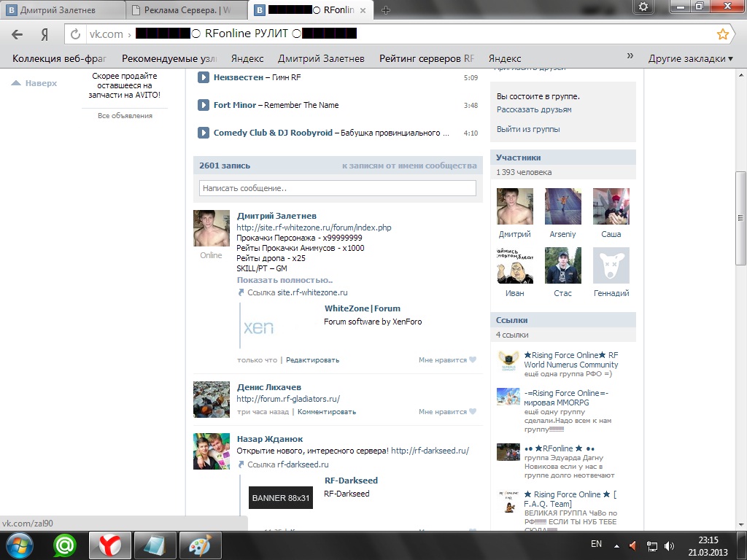747x560 pixels.
Task: Open RF World Numerus Community link
Action: 570,360
